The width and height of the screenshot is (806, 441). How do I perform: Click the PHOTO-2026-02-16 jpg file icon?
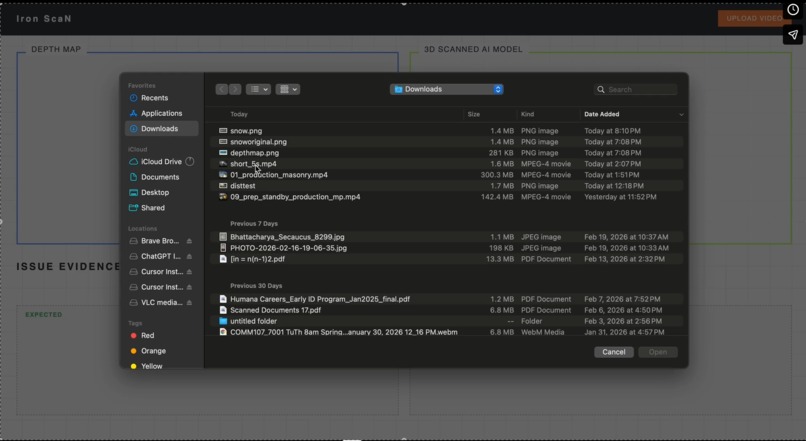[223, 248]
